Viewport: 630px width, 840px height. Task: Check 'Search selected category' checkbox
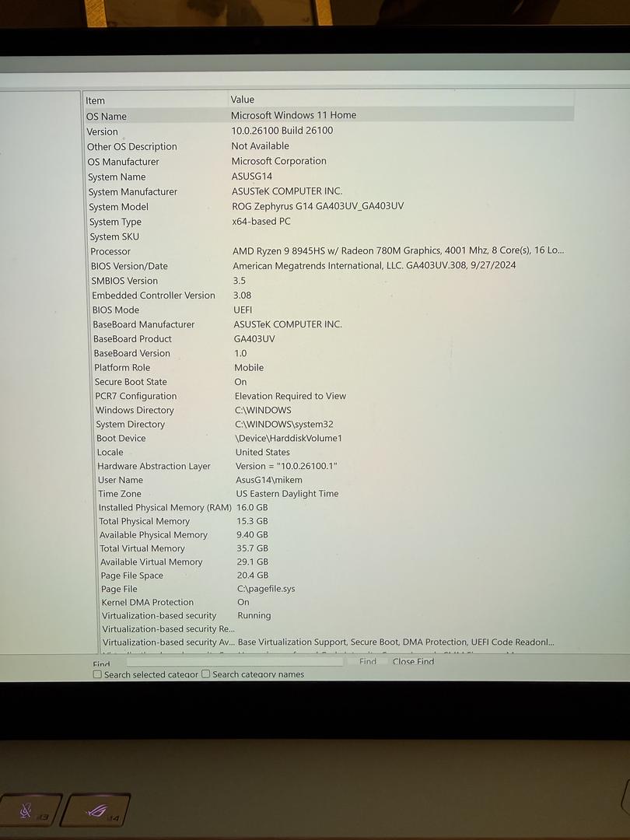(97, 674)
